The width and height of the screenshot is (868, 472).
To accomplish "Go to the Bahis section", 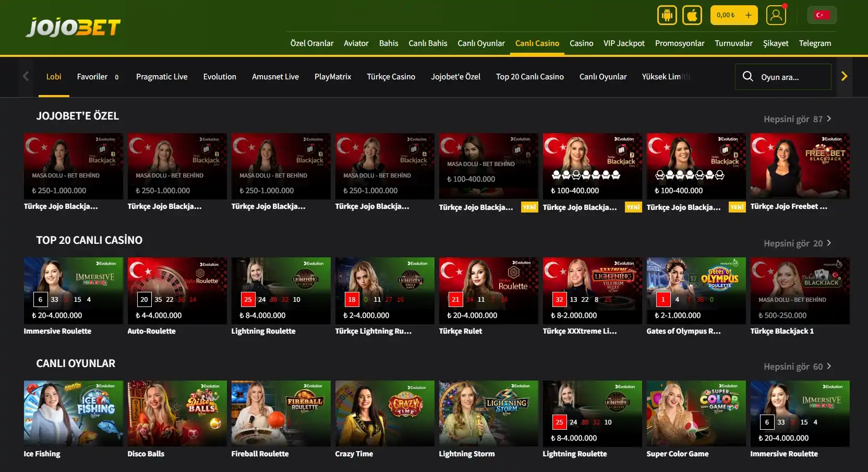I will [389, 43].
